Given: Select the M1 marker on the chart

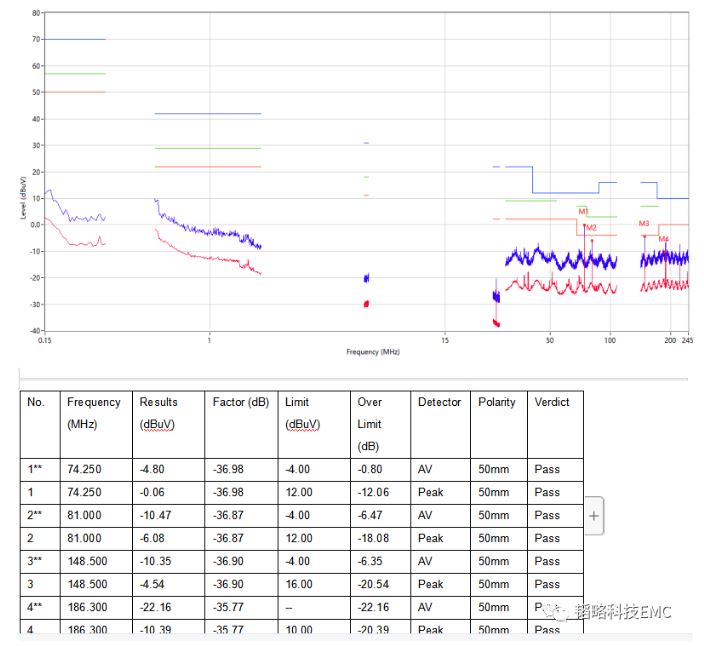Looking at the screenshot, I should pos(583,211).
